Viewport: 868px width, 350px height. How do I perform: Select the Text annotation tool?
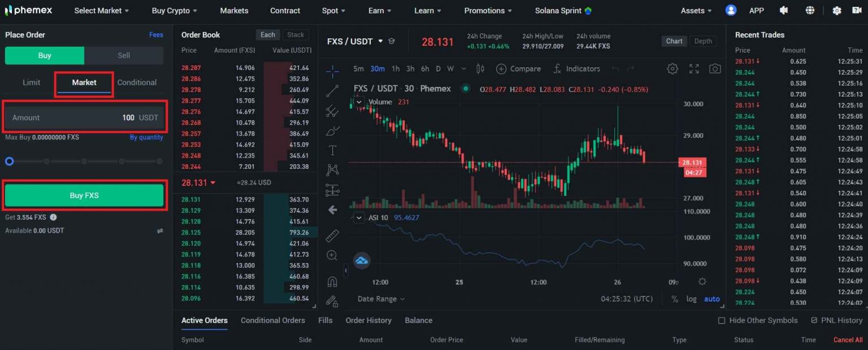click(332, 150)
